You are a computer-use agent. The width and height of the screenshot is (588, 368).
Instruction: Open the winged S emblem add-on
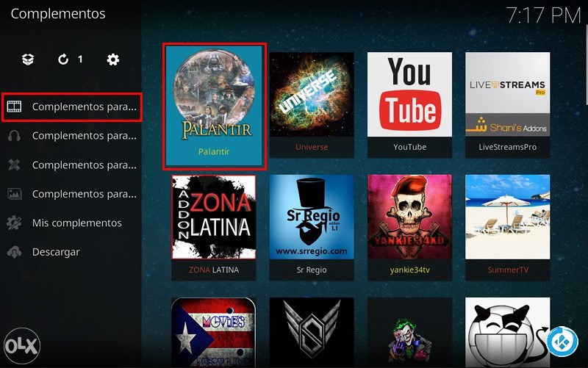pos(312,332)
